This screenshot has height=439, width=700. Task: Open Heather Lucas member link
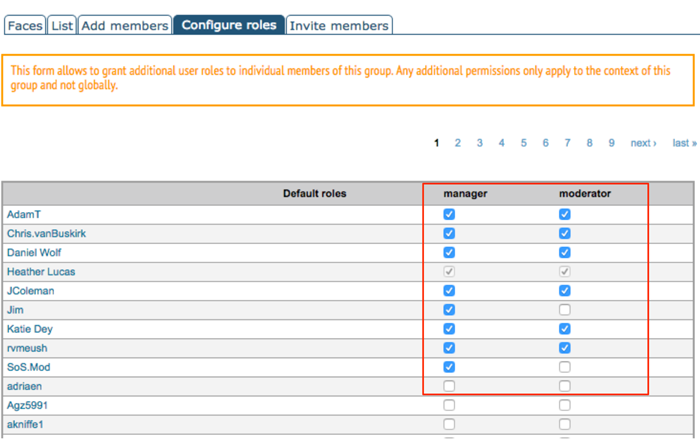(x=40, y=272)
